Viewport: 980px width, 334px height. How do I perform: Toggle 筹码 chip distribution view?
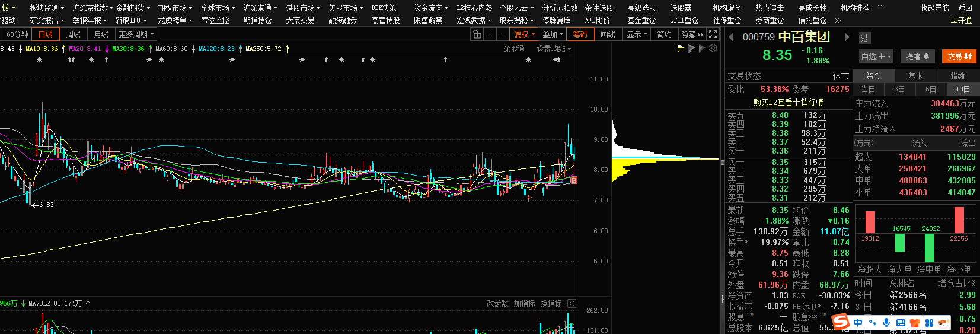[x=580, y=34]
